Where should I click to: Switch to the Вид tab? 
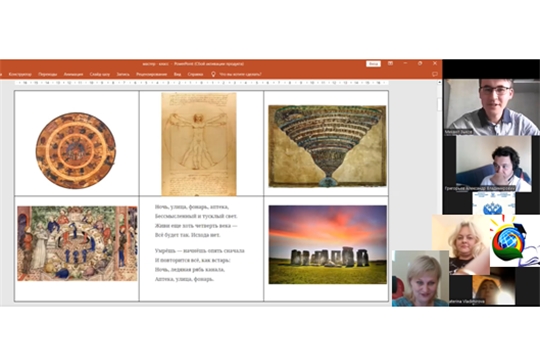(x=177, y=74)
